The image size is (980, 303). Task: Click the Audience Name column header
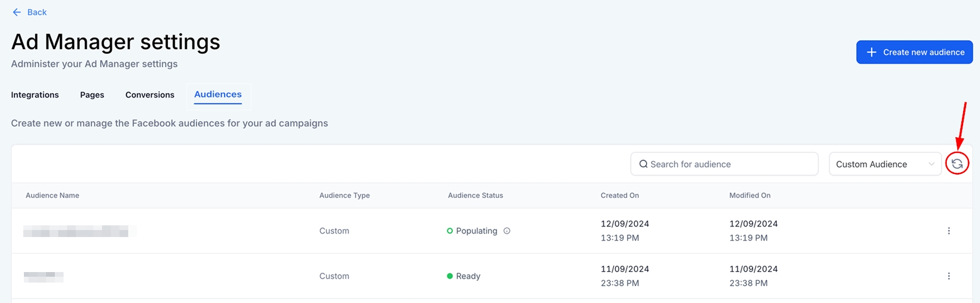(x=52, y=196)
